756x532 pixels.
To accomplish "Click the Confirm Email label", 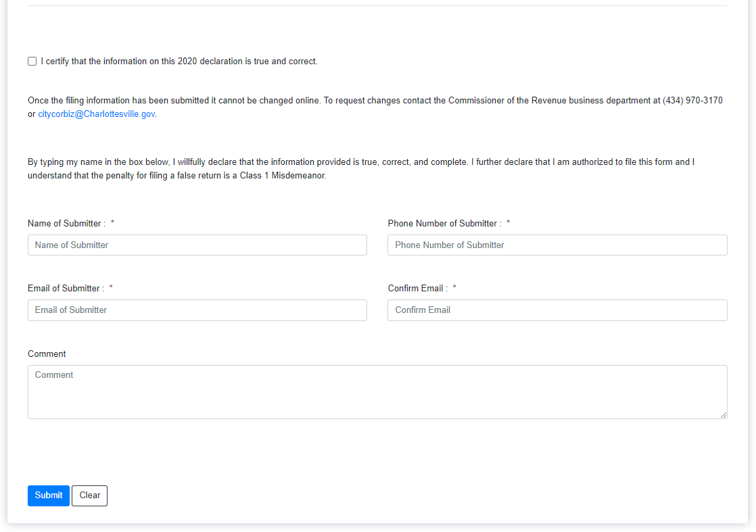I will click(416, 288).
